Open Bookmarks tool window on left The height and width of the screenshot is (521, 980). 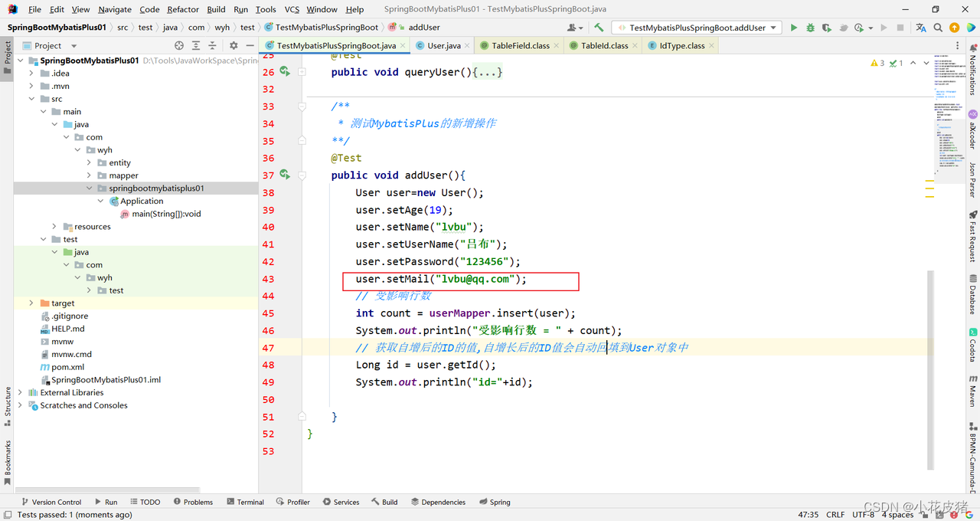(x=8, y=462)
